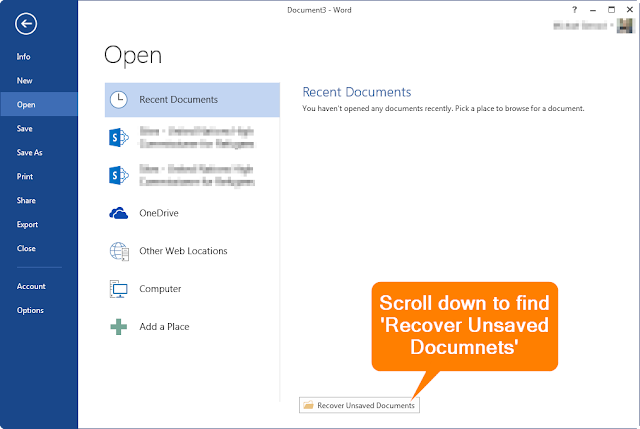Select the Other Web Locations label
Viewport: 640px width, 429px height.
pos(183,251)
